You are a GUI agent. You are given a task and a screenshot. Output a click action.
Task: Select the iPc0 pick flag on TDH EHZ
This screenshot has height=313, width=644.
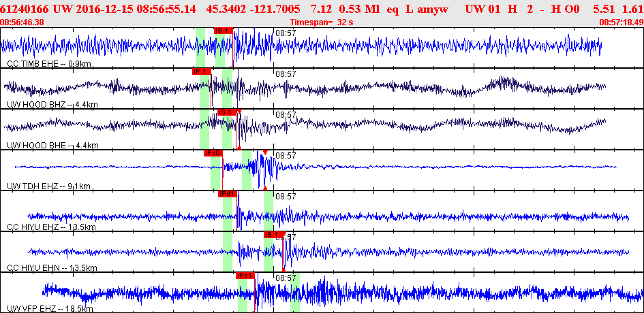click(x=213, y=153)
